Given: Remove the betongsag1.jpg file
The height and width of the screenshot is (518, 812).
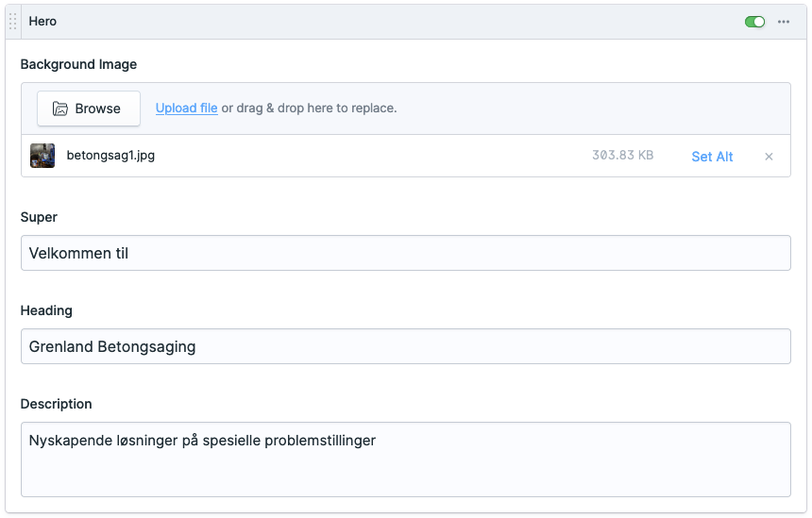Looking at the screenshot, I should click(769, 157).
